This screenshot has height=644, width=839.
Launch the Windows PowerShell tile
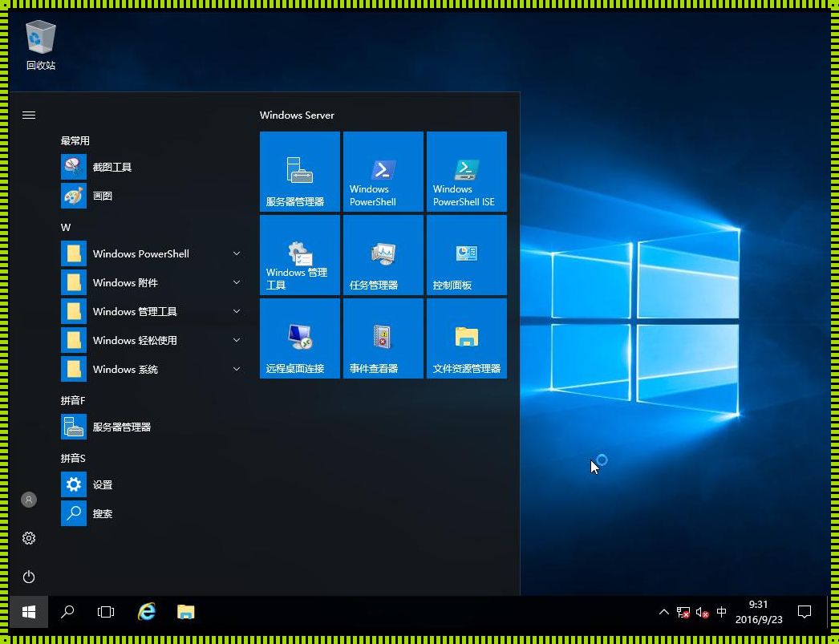[x=383, y=172]
